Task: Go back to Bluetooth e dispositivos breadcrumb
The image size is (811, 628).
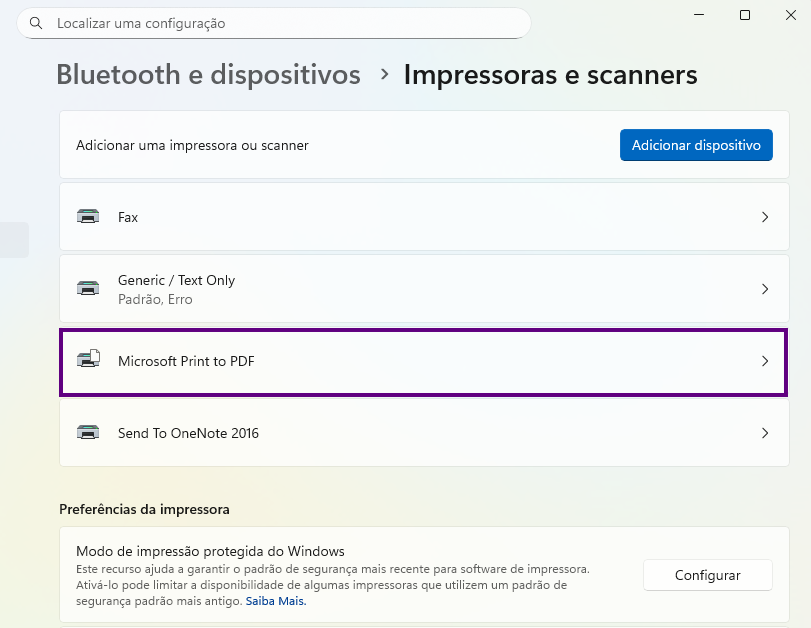Action: (208, 75)
